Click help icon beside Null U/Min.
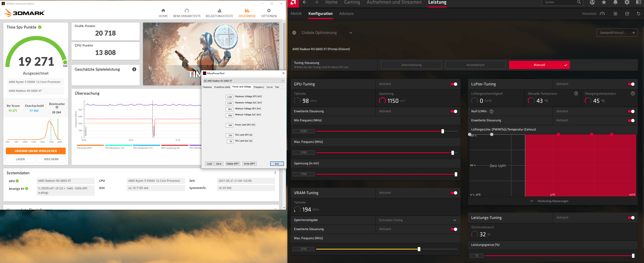The height and width of the screenshot is (263, 644). [492, 111]
